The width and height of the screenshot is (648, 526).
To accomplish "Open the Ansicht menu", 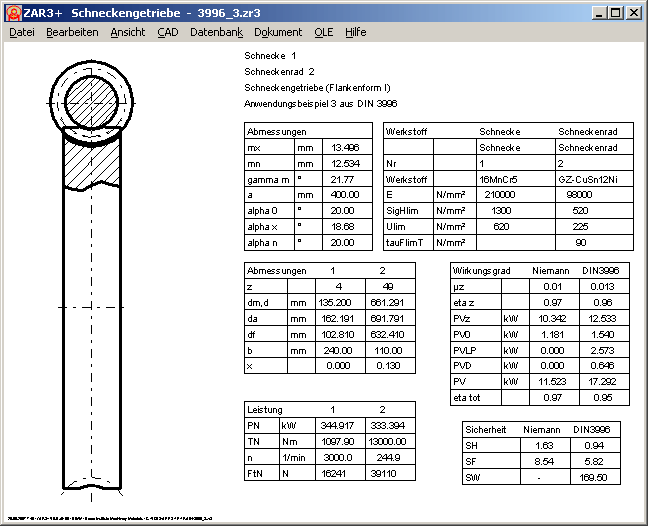I will 128,32.
